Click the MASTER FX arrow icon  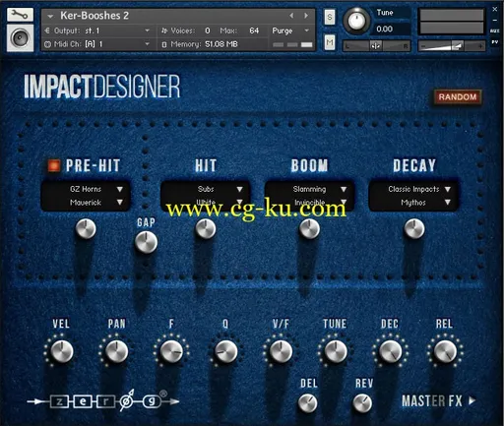[x=472, y=400]
